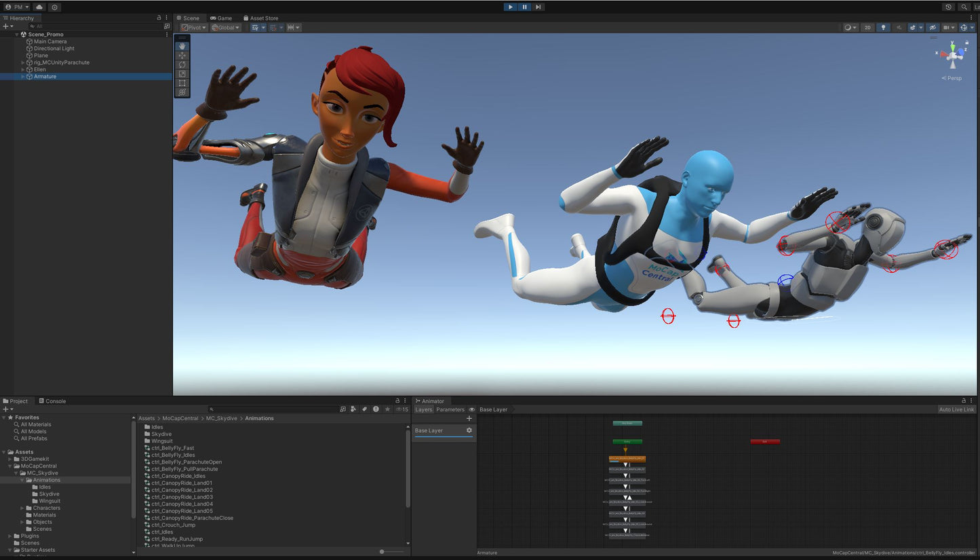Image resolution: width=980 pixels, height=560 pixels.
Task: Toggle scene lighting bulb icon
Action: pos(882,28)
